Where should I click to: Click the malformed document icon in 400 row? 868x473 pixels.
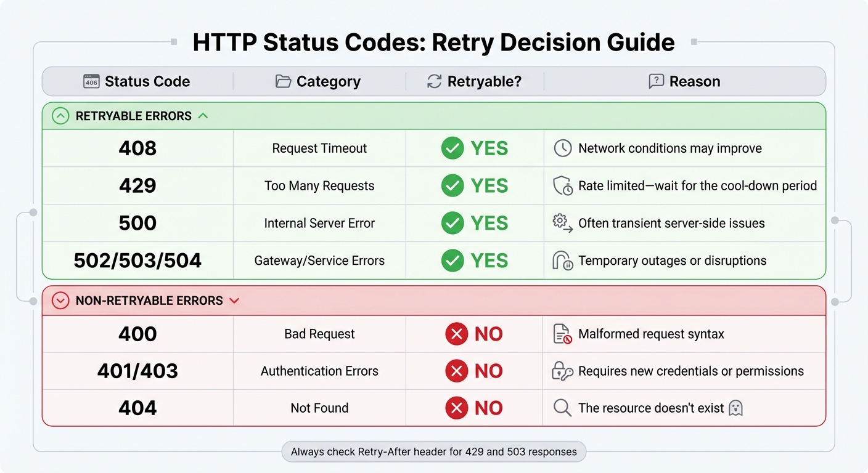click(x=562, y=334)
